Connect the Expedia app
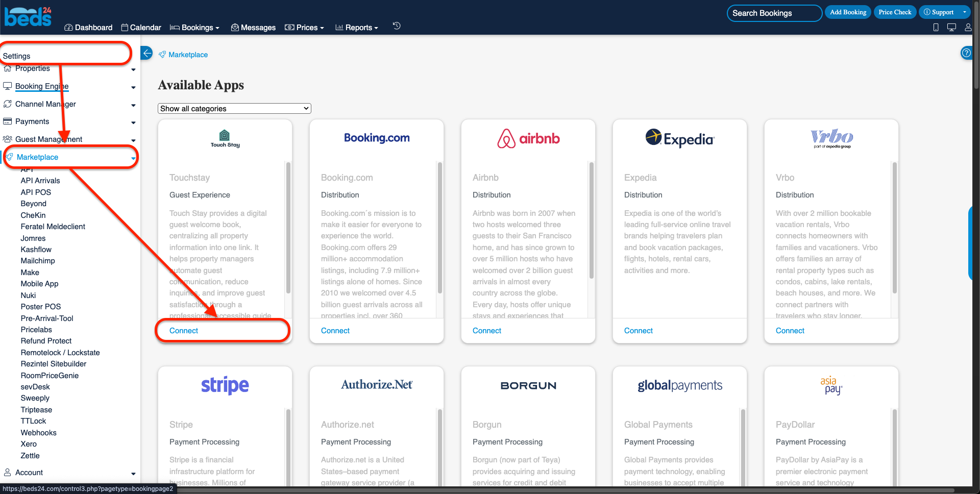 click(639, 331)
